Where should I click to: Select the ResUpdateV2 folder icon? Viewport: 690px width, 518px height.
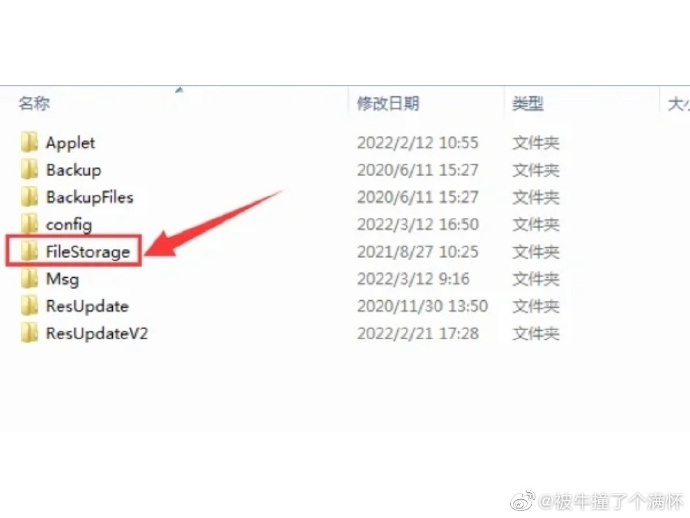[x=29, y=333]
